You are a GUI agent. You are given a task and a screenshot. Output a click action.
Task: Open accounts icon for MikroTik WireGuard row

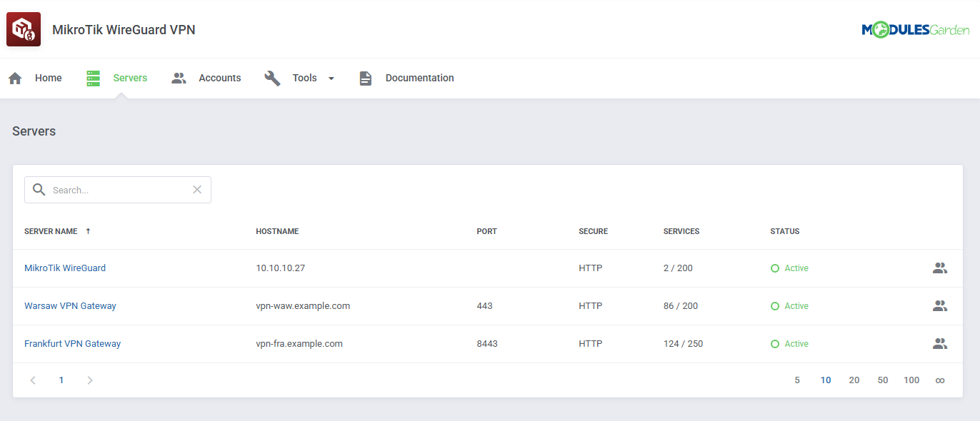(x=940, y=268)
